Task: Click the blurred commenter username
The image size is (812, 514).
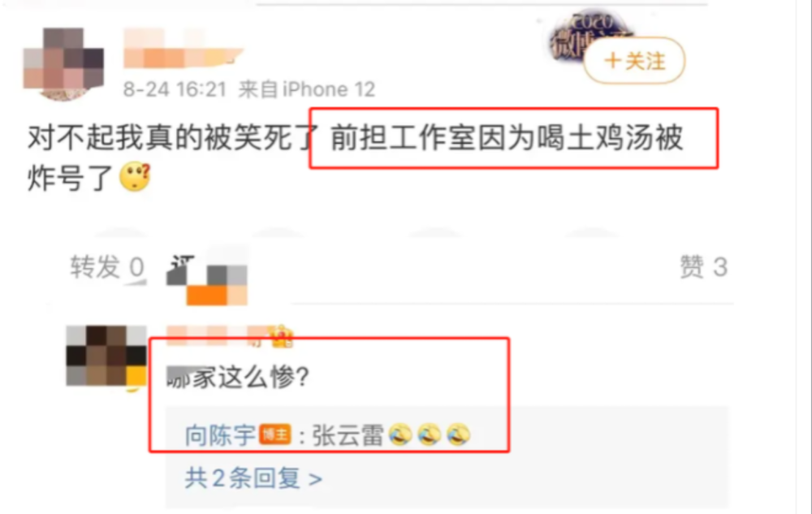Action: pyautogui.click(x=218, y=335)
